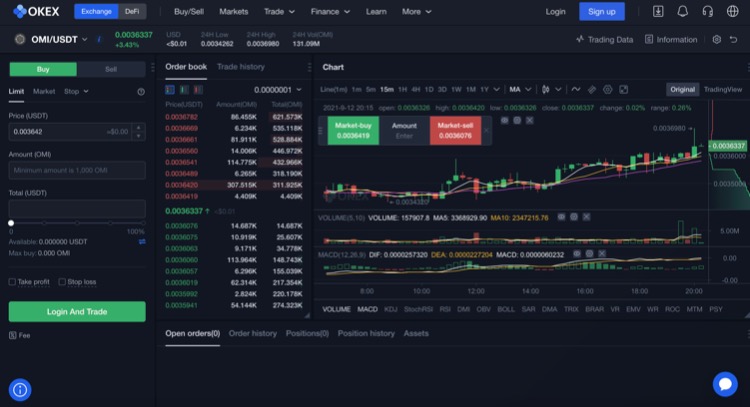Viewport: 750px width, 407px height.
Task: Click the amount percentage slider handle
Action: click(x=11, y=222)
